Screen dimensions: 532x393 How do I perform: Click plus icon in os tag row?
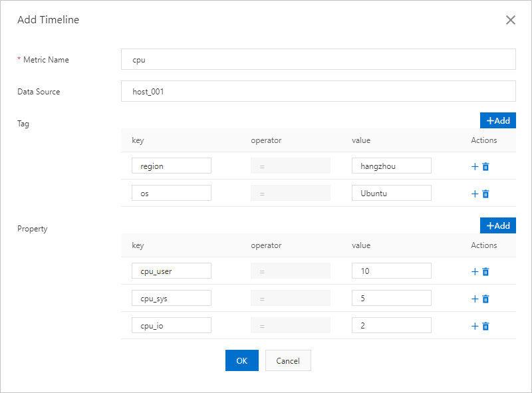coord(475,194)
